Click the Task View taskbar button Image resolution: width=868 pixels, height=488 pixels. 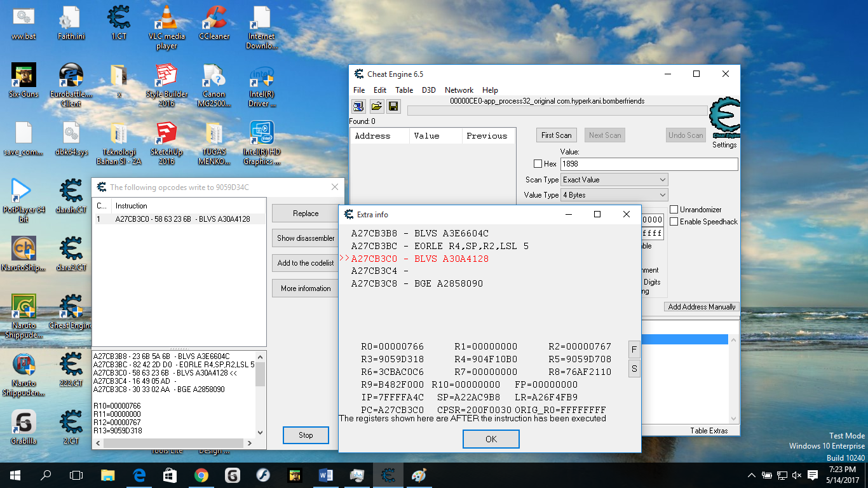[x=76, y=475]
